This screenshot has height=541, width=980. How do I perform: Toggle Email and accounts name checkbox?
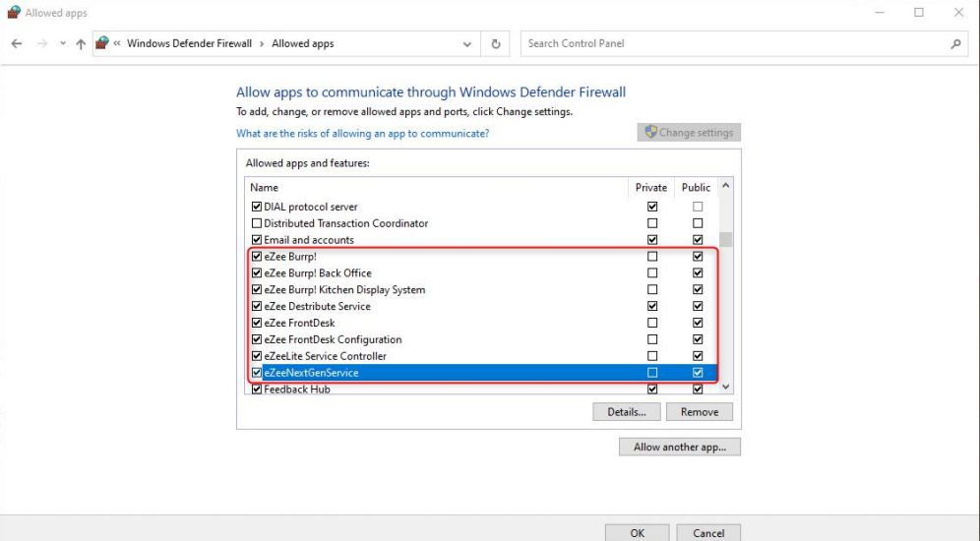[x=256, y=240]
